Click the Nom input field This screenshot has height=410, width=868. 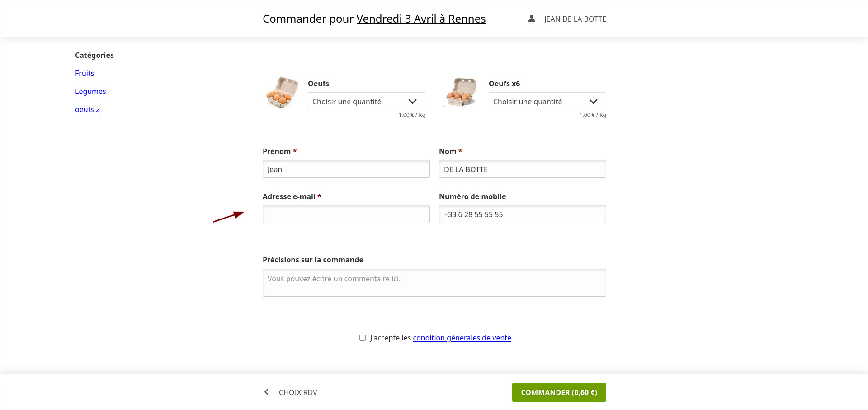pos(522,169)
